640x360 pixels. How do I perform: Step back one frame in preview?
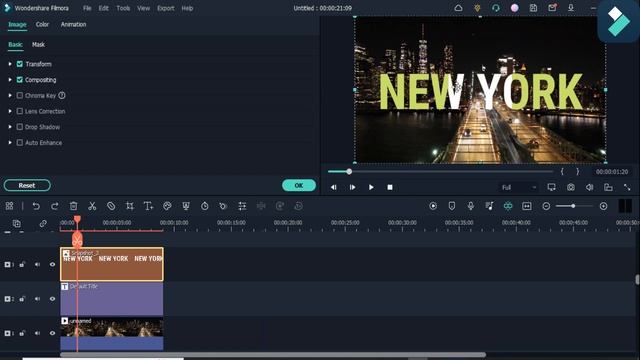click(333, 187)
